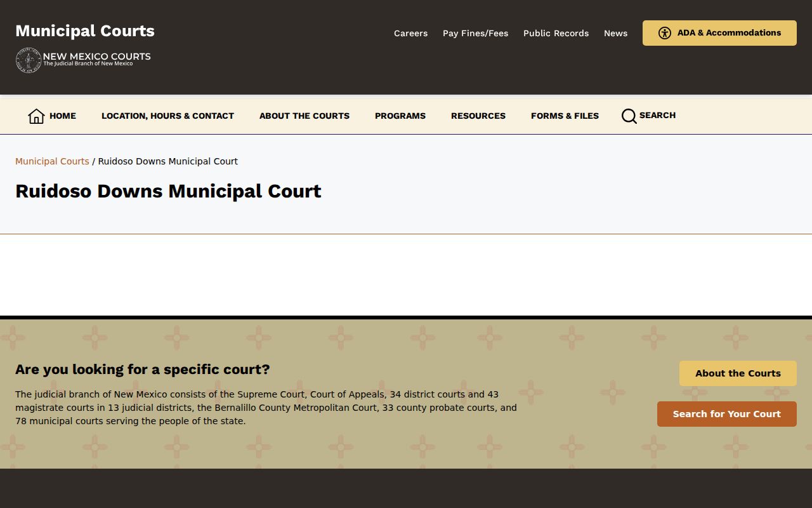Click the accessibility person icon
This screenshot has height=508, width=812.
(x=664, y=33)
